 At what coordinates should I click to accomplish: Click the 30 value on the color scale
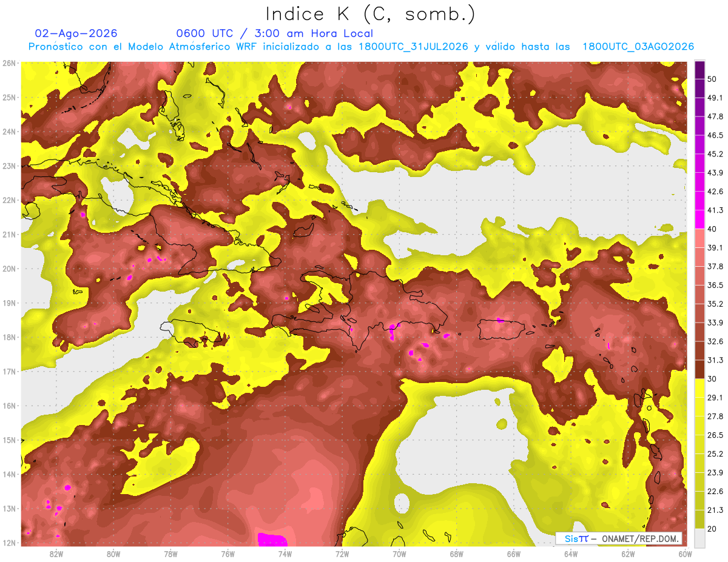[712, 379]
